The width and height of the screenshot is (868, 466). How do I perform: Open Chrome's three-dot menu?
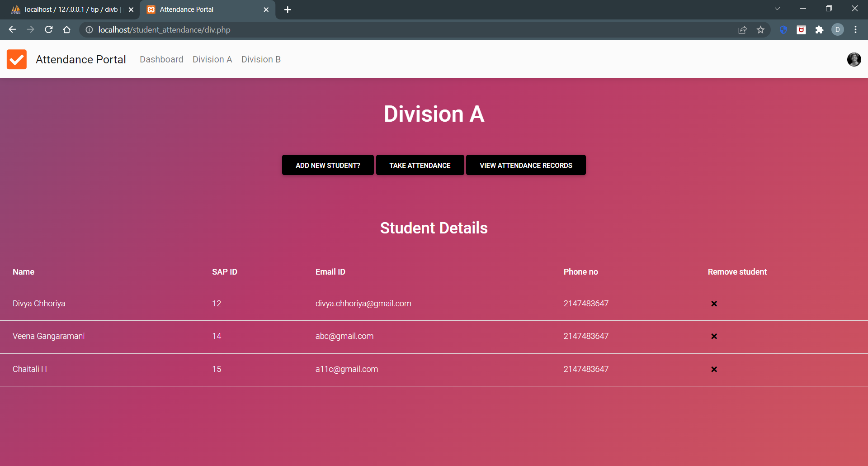pyautogui.click(x=855, y=29)
